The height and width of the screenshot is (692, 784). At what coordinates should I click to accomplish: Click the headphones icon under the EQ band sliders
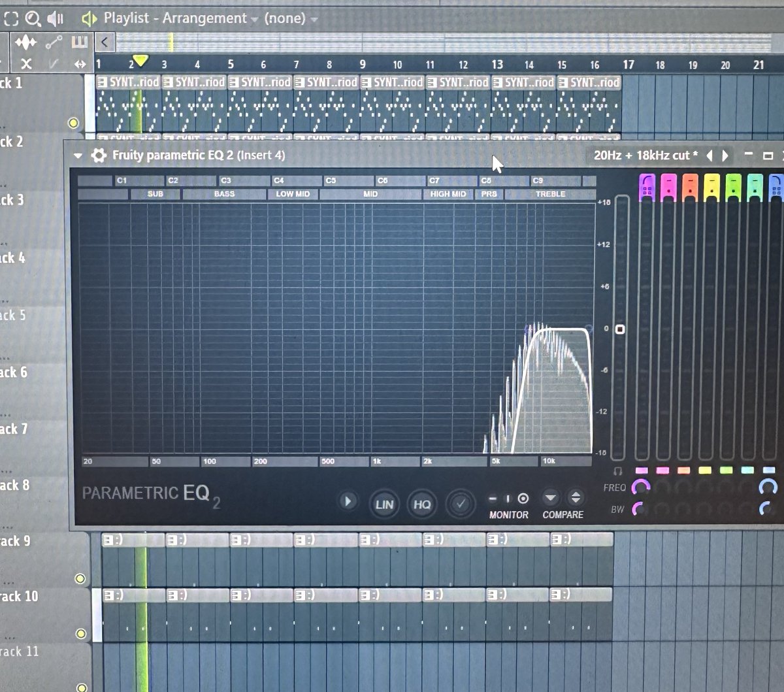click(x=618, y=470)
